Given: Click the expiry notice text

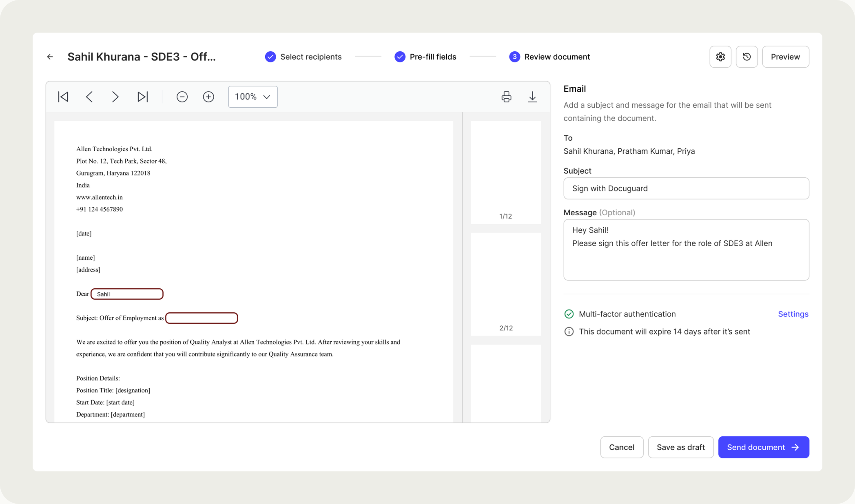Looking at the screenshot, I should click(664, 332).
